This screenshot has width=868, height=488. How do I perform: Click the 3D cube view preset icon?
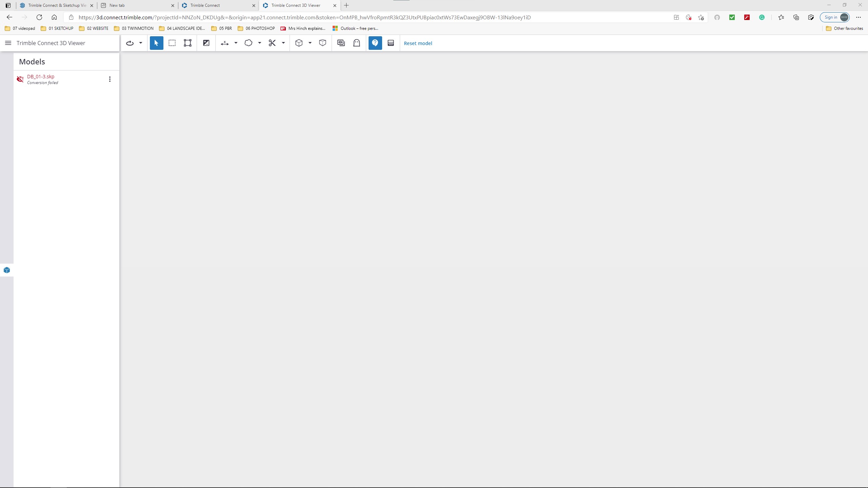tap(299, 43)
